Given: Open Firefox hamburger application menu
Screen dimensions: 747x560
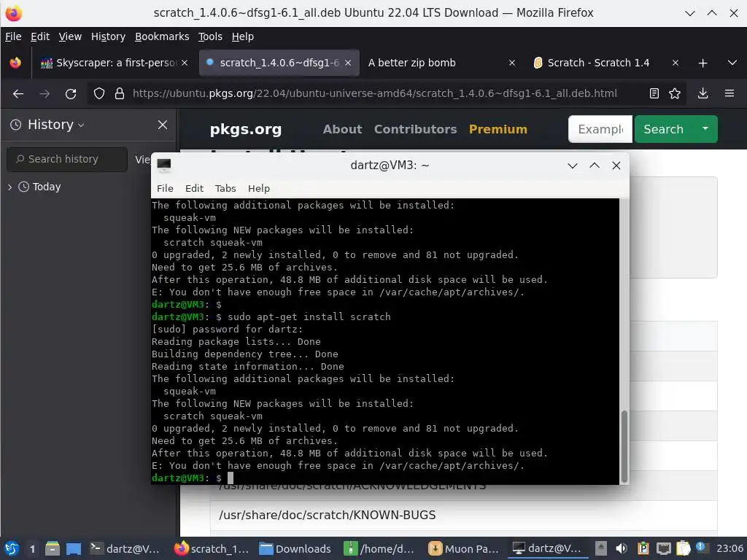Looking at the screenshot, I should (x=729, y=93).
